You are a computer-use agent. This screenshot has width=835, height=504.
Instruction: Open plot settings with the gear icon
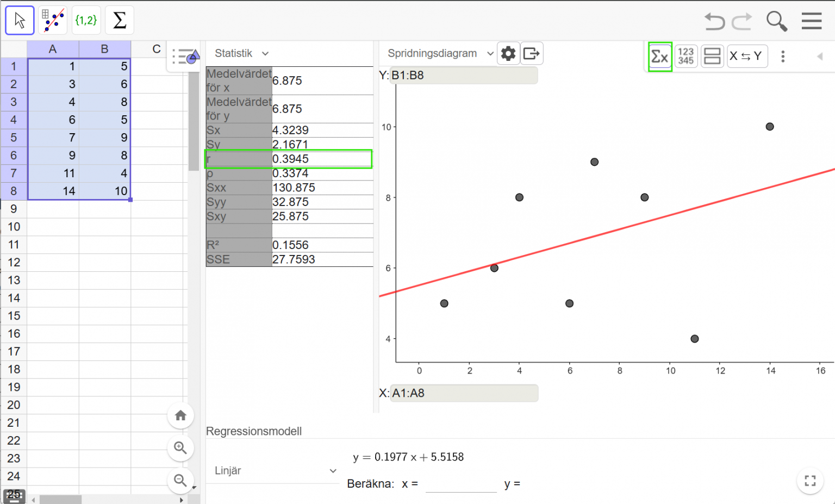(x=508, y=53)
